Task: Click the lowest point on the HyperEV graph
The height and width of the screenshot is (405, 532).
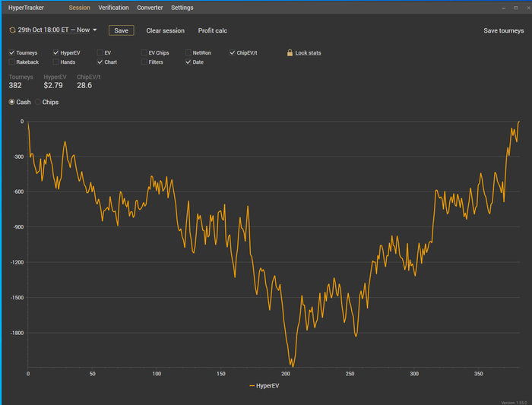Action: pos(292,366)
